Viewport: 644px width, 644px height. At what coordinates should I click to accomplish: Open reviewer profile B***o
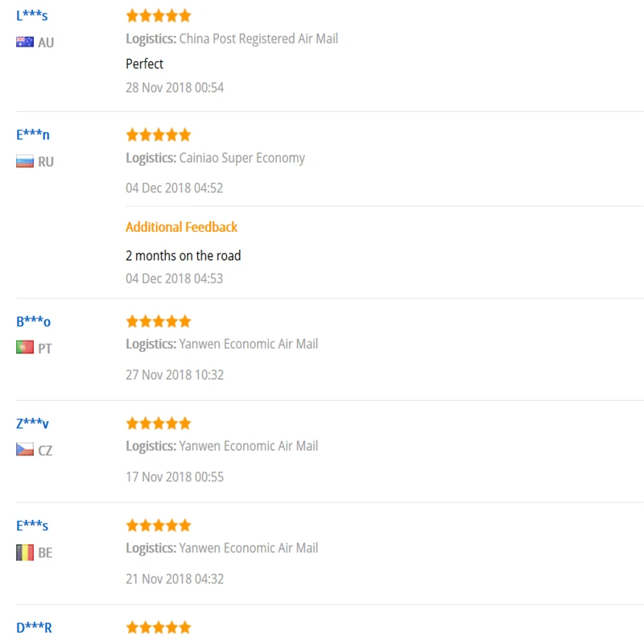(x=33, y=321)
